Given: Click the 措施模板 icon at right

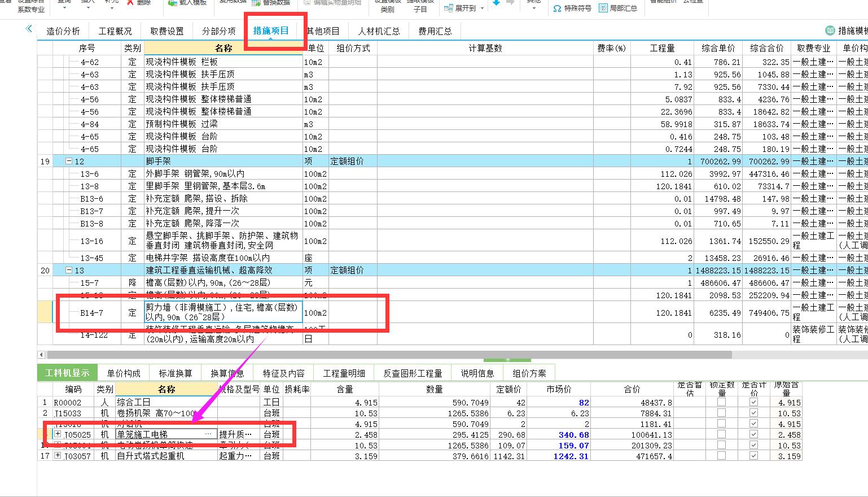Looking at the screenshot, I should click(x=830, y=30).
